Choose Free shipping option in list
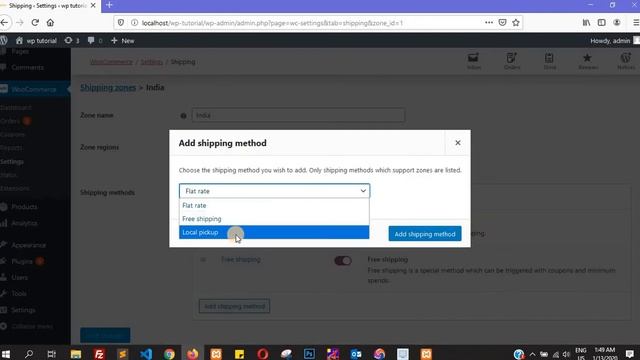 274,219
